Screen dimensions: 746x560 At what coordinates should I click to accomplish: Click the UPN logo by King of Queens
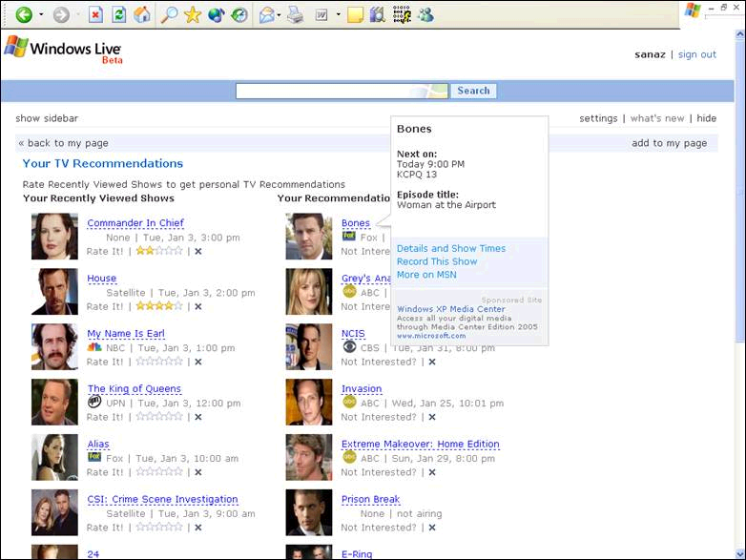click(94, 402)
